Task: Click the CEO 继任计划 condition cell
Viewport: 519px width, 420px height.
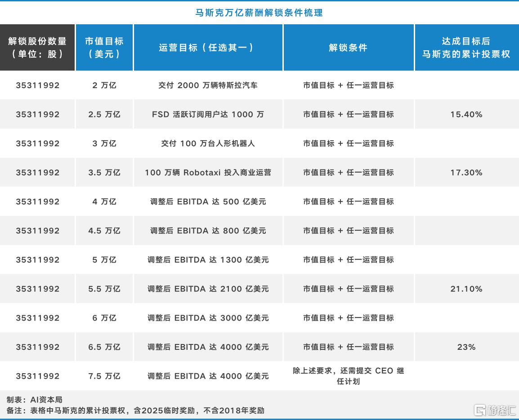Action: coord(348,376)
